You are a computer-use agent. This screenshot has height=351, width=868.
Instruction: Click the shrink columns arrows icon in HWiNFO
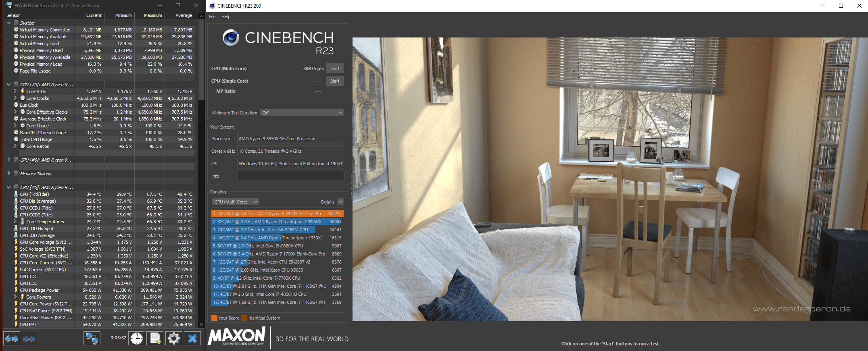point(29,339)
